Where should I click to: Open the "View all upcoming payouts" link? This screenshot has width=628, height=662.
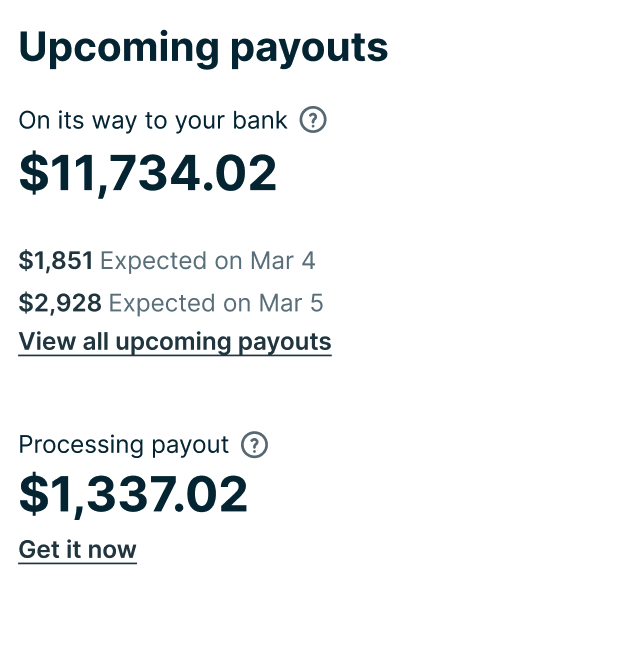[x=175, y=342]
